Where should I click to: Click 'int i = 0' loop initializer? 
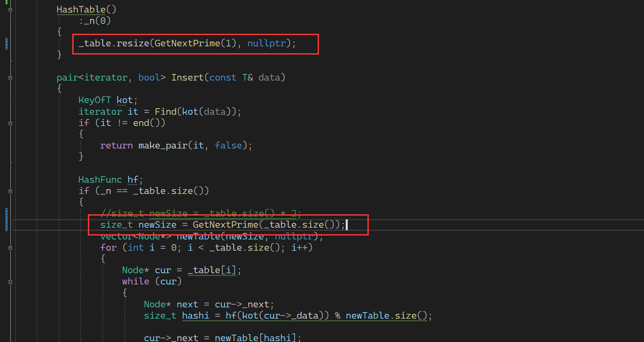(x=152, y=248)
